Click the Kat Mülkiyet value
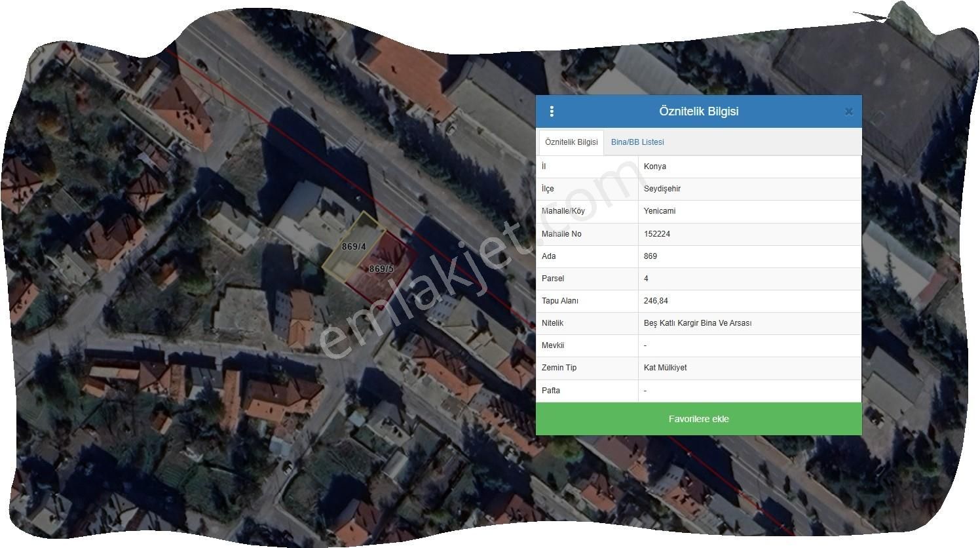The image size is (980, 548). pyautogui.click(x=665, y=368)
